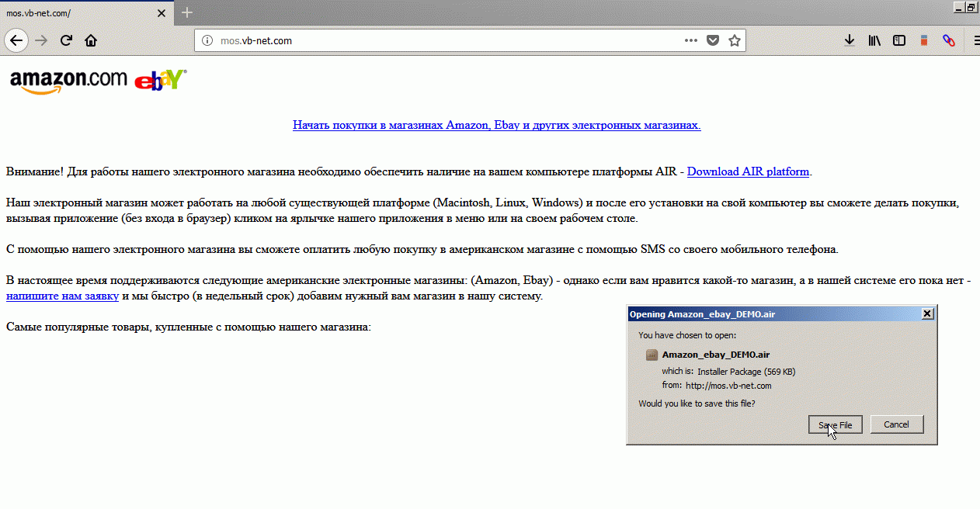Click the orange extension icon in toolbar

(x=924, y=40)
